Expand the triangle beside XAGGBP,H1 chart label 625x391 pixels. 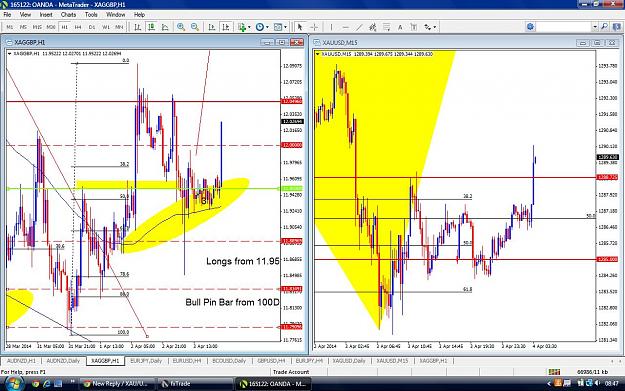(x=10, y=53)
